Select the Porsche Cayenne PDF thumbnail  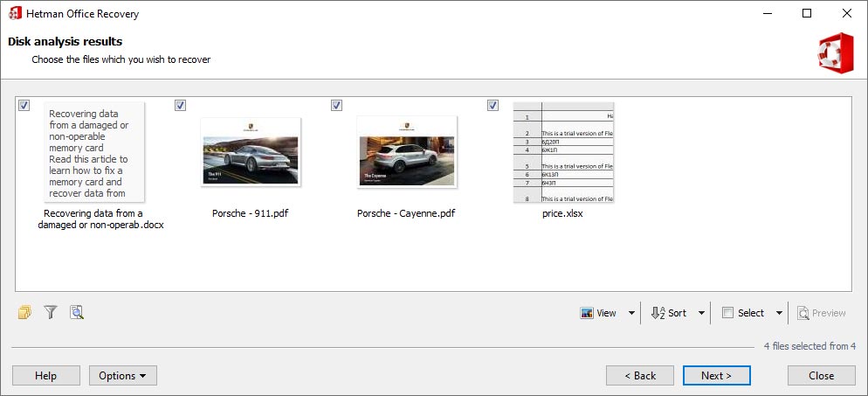[x=407, y=152]
